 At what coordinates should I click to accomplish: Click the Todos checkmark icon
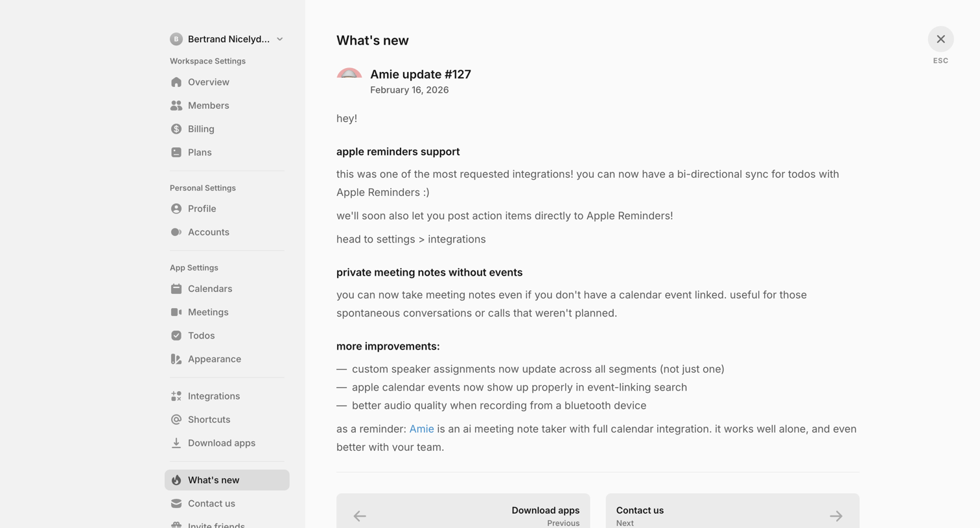point(176,335)
